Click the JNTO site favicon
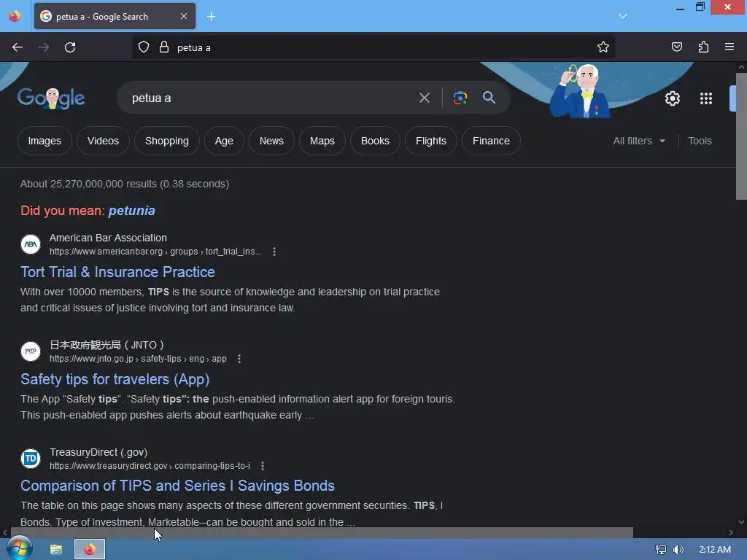The height and width of the screenshot is (560, 747). [31, 351]
